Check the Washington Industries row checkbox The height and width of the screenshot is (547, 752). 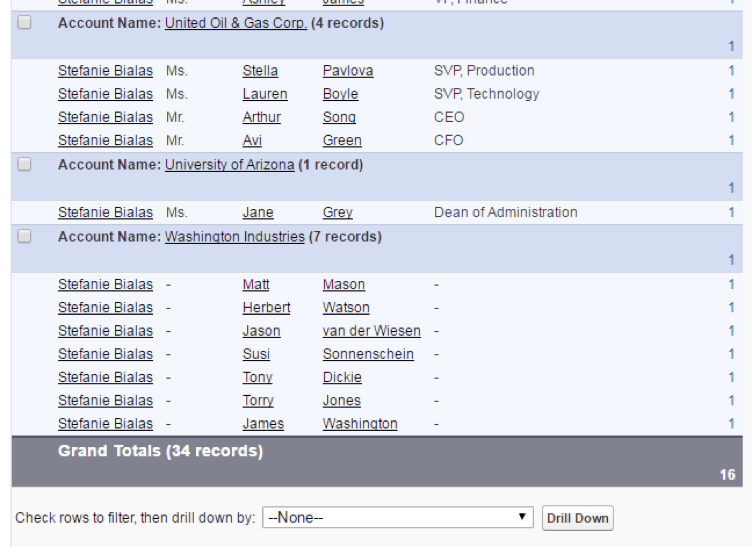tap(24, 236)
